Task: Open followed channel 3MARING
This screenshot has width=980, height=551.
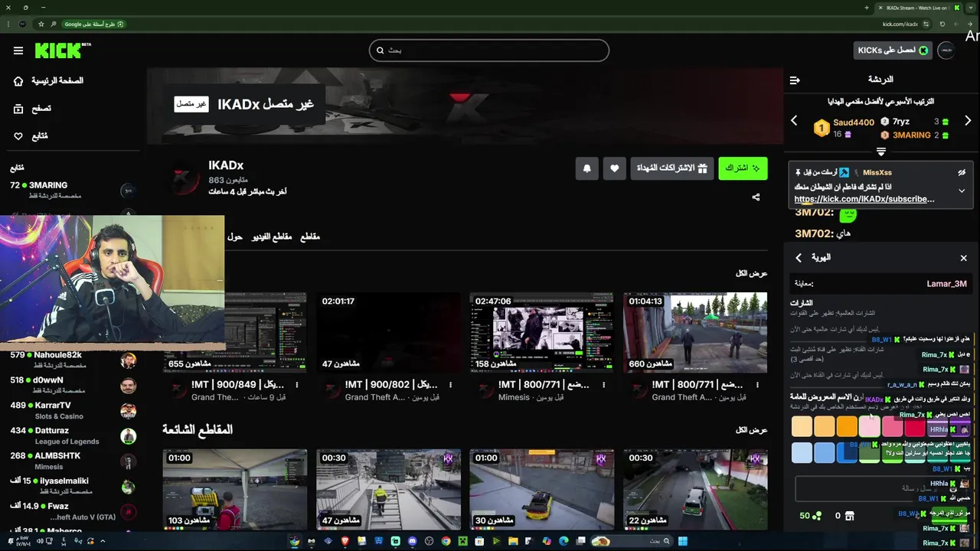Action: (x=73, y=190)
